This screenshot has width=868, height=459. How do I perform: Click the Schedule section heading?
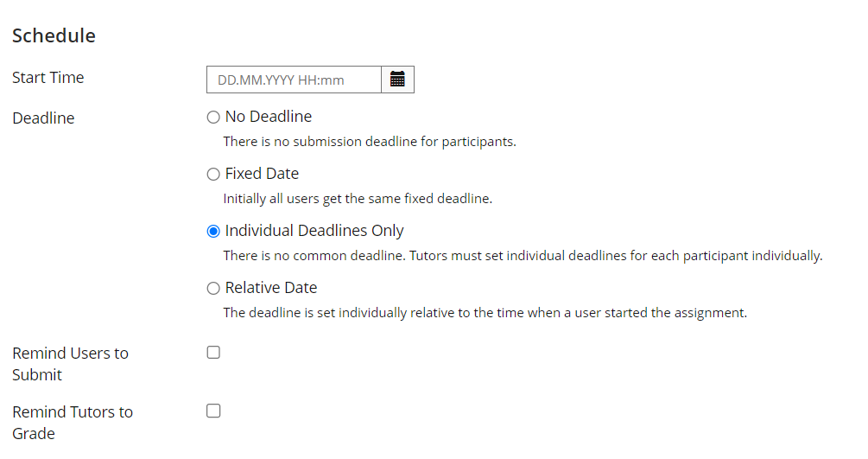(x=54, y=35)
